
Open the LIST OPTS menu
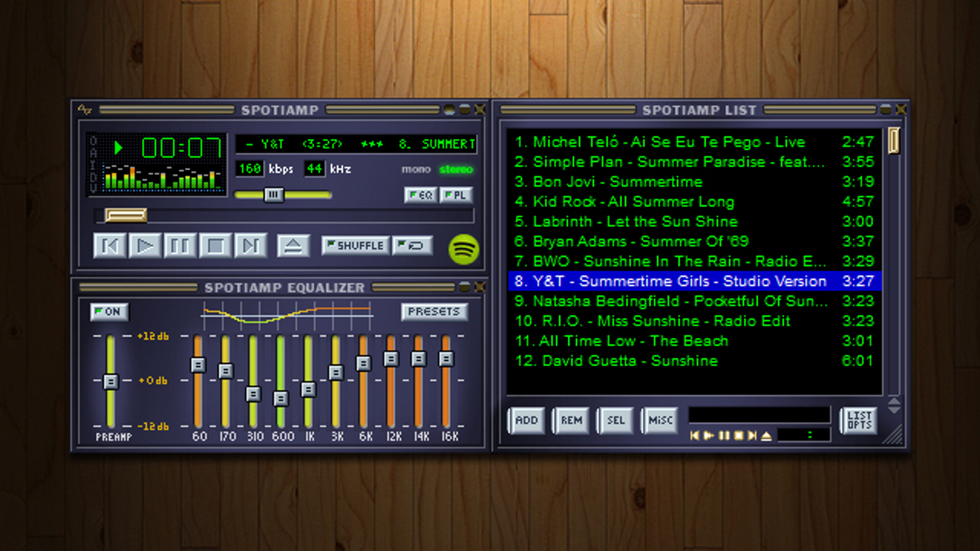point(859,421)
